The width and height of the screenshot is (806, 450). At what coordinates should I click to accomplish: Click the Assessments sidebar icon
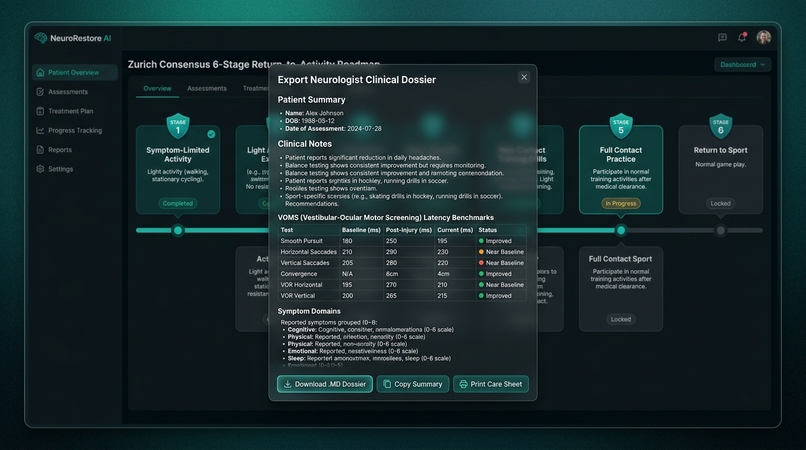pyautogui.click(x=40, y=92)
